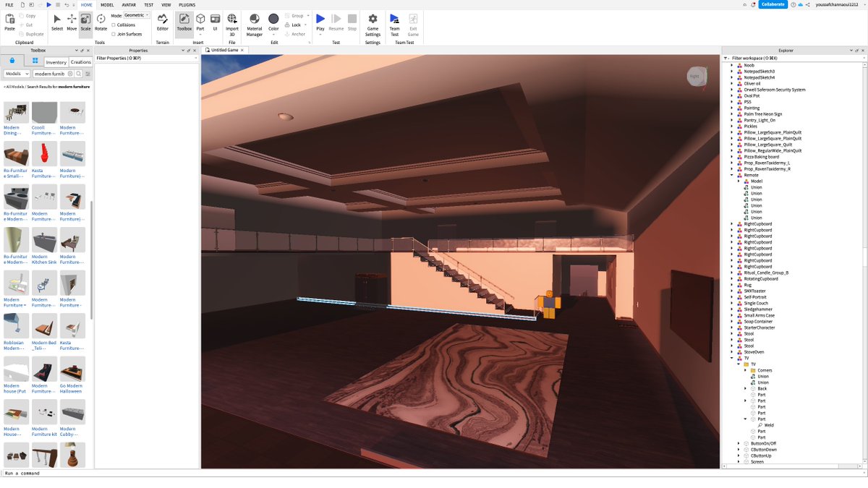
Task: Activate the Move tool
Action: (x=72, y=22)
